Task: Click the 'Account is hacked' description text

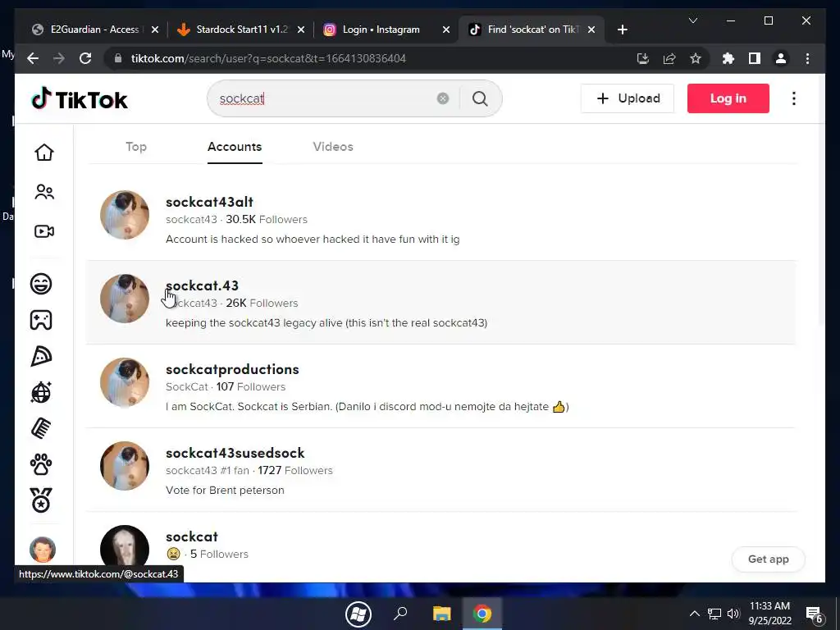Action: [x=313, y=240]
